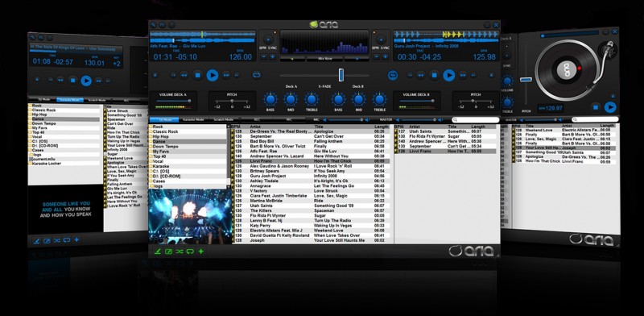Click the Deck A eject icon

pyautogui.click(x=155, y=75)
